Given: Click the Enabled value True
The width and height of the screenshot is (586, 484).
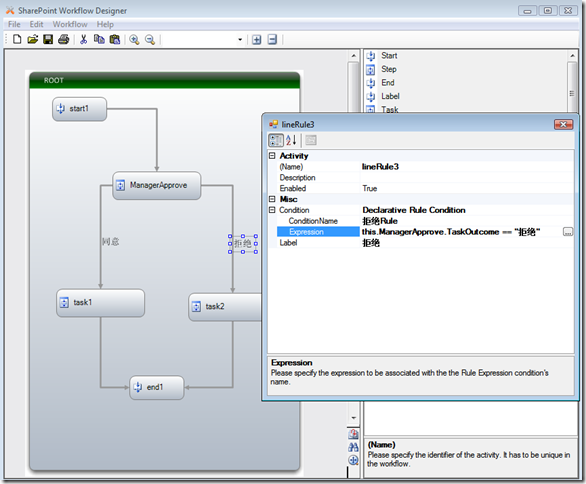Looking at the screenshot, I should [x=467, y=188].
